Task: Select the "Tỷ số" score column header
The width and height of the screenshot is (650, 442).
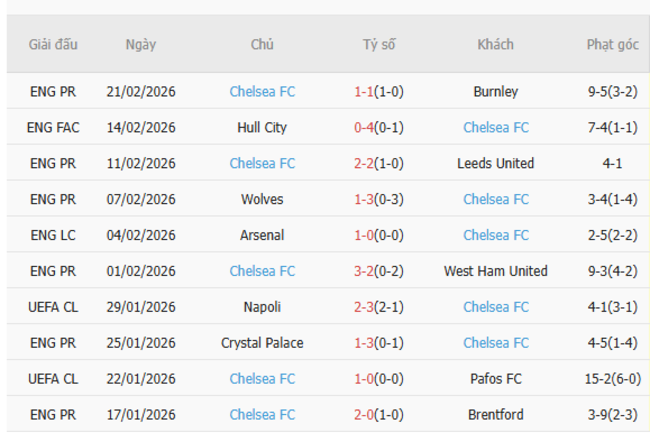Action: 379,45
